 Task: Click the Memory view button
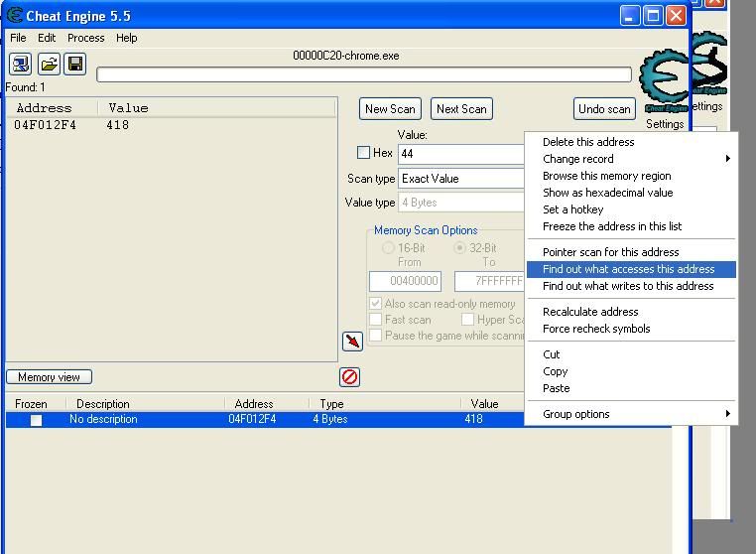click(49, 377)
